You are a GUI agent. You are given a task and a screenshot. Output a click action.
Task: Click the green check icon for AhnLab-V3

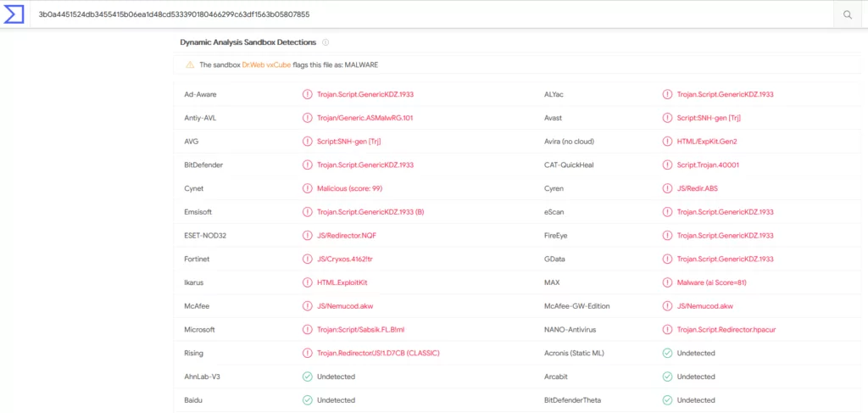pyautogui.click(x=307, y=377)
